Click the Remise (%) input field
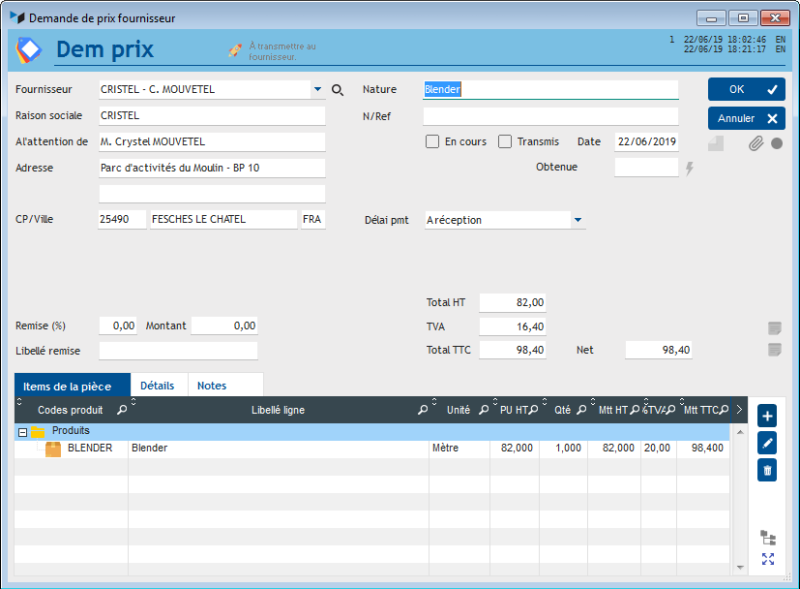This screenshot has height=589, width=800. pos(118,325)
